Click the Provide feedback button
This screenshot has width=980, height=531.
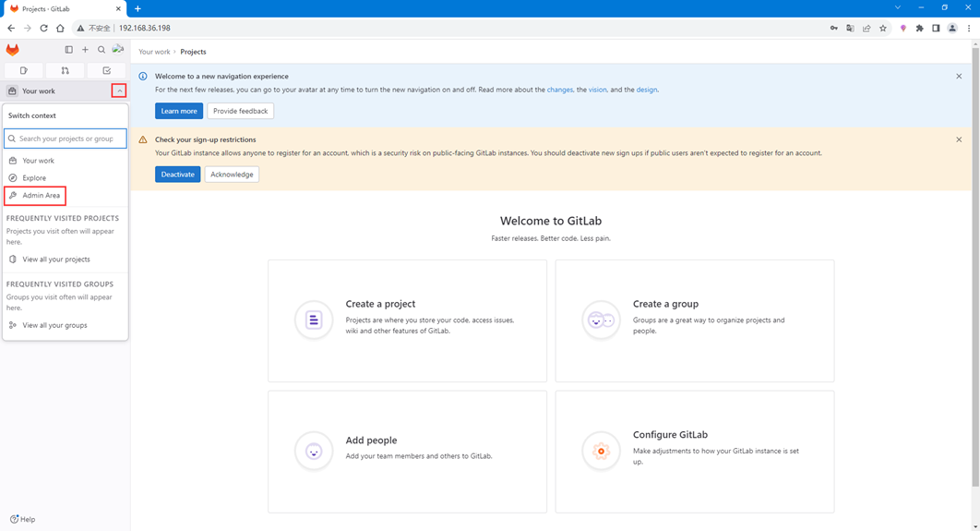pos(240,111)
